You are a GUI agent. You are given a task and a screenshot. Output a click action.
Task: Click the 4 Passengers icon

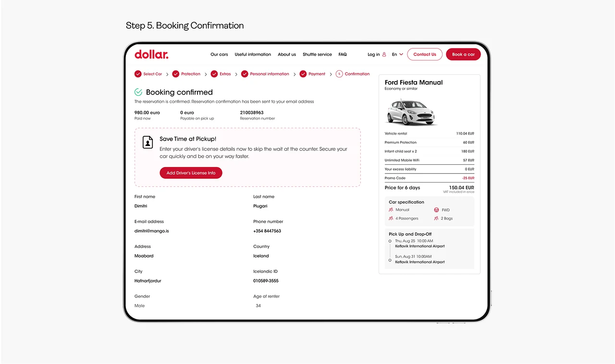[391, 218]
